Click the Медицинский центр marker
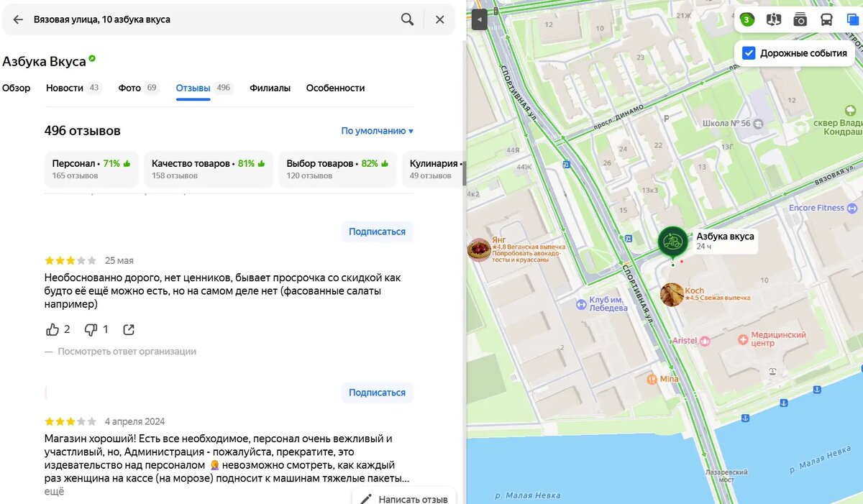 [743, 339]
